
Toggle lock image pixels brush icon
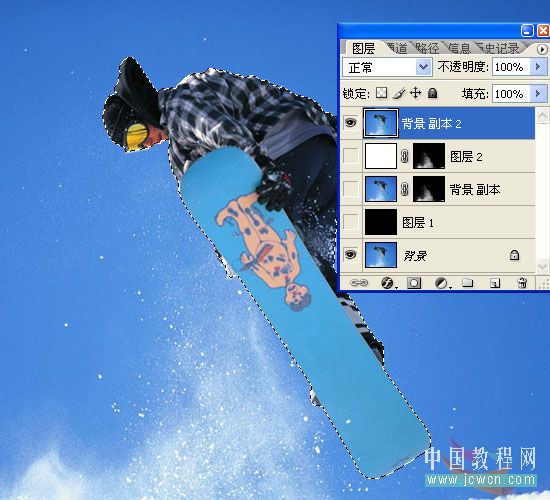(399, 93)
